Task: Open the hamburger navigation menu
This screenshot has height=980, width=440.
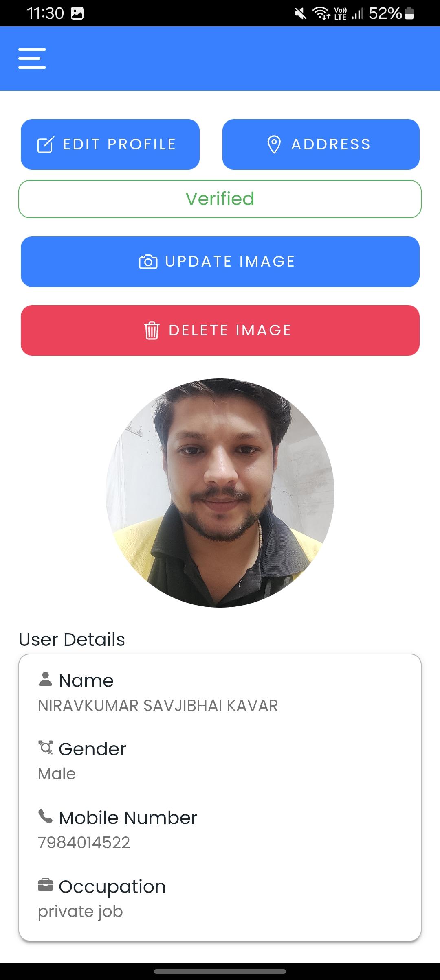Action: click(32, 59)
